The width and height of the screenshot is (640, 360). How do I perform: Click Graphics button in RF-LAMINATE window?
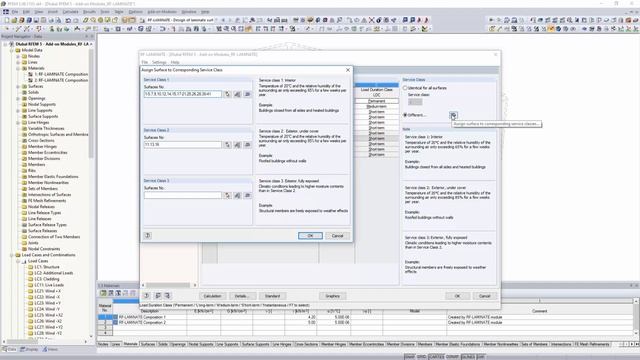coord(332,296)
